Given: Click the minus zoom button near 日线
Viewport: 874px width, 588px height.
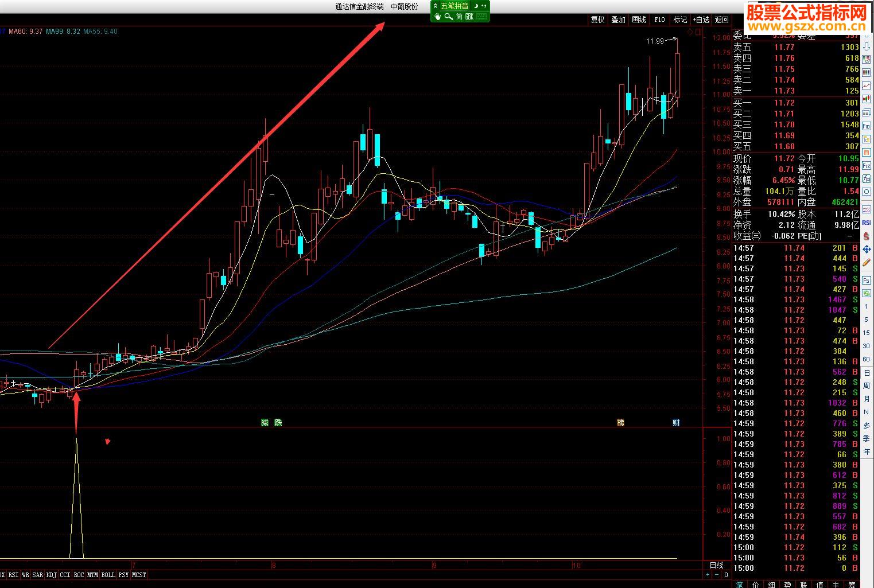Looking at the screenshot, I should 717,574.
